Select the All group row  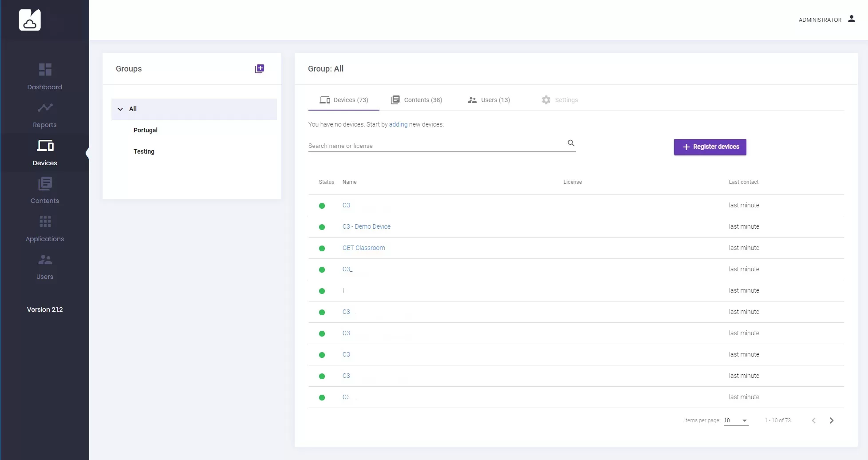[194, 109]
